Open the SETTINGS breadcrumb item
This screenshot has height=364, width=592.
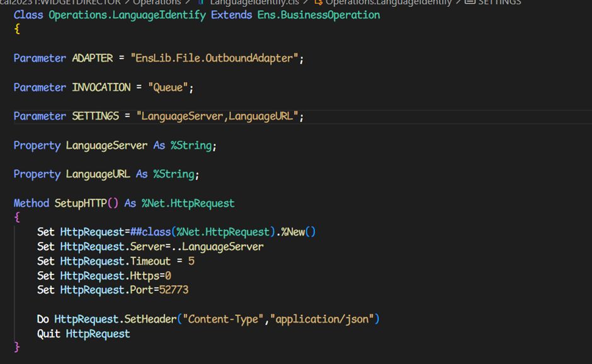(499, 3)
